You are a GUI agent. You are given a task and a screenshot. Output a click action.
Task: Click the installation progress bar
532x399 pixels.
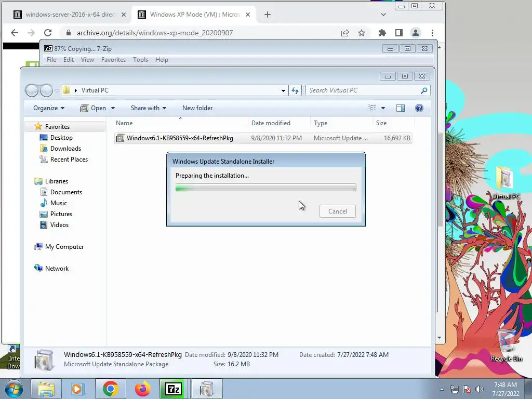(265, 187)
